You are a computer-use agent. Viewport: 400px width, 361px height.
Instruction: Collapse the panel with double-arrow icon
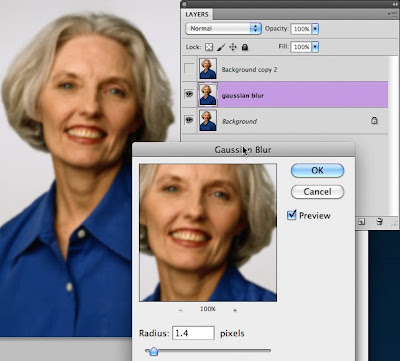tap(395, 4)
